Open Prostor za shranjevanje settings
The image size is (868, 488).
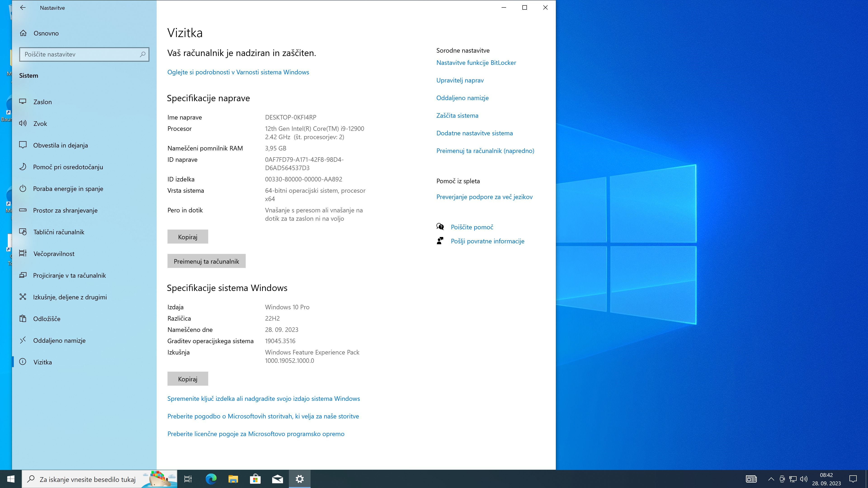click(x=84, y=210)
